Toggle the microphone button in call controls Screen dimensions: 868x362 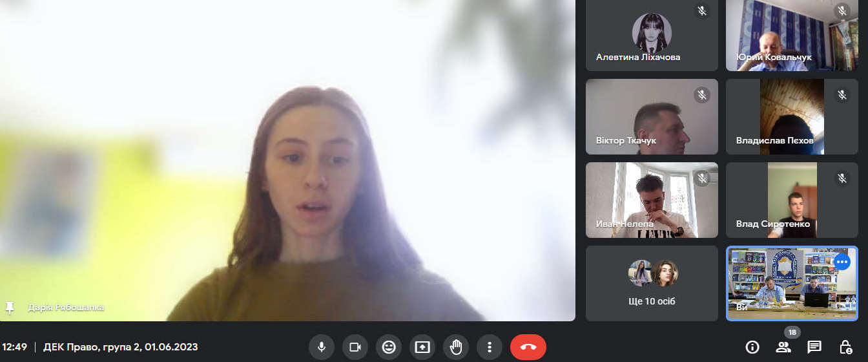point(321,347)
